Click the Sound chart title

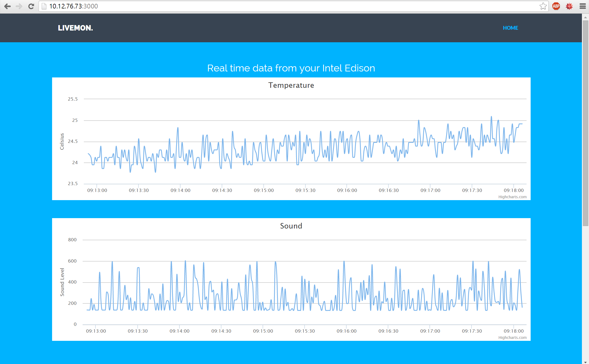click(x=291, y=226)
